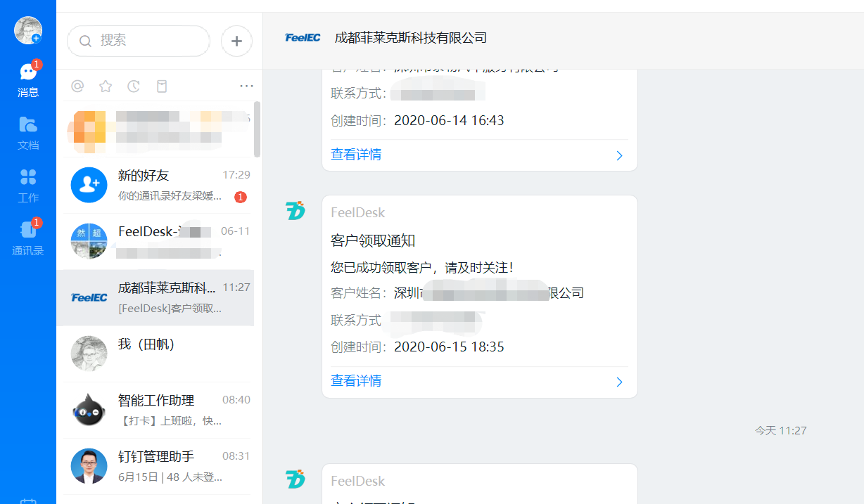Click the arrow on the 2020-06-15 card
Screen dimensions: 864x504
[619, 382]
